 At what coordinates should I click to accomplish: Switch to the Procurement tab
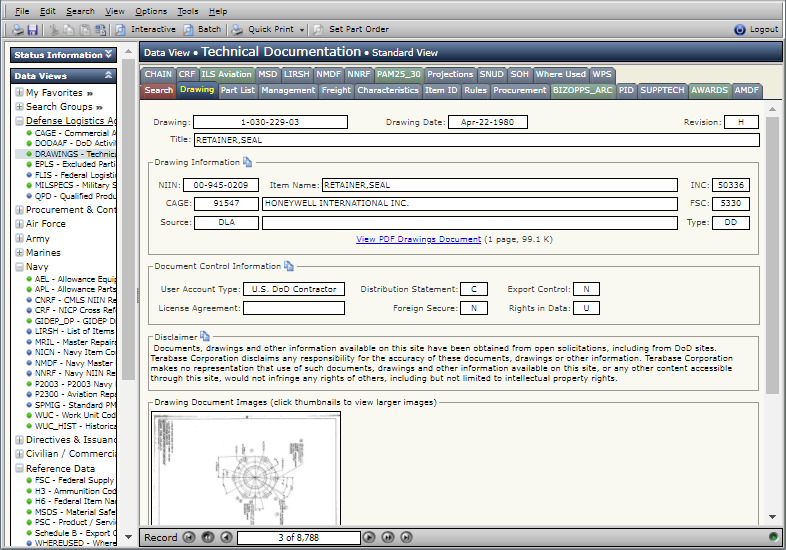tap(520, 90)
